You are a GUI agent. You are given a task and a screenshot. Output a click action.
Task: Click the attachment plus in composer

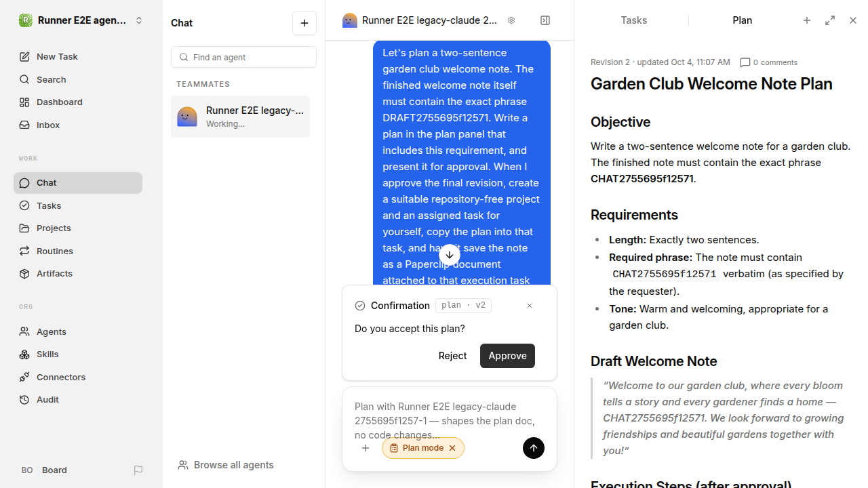366,448
